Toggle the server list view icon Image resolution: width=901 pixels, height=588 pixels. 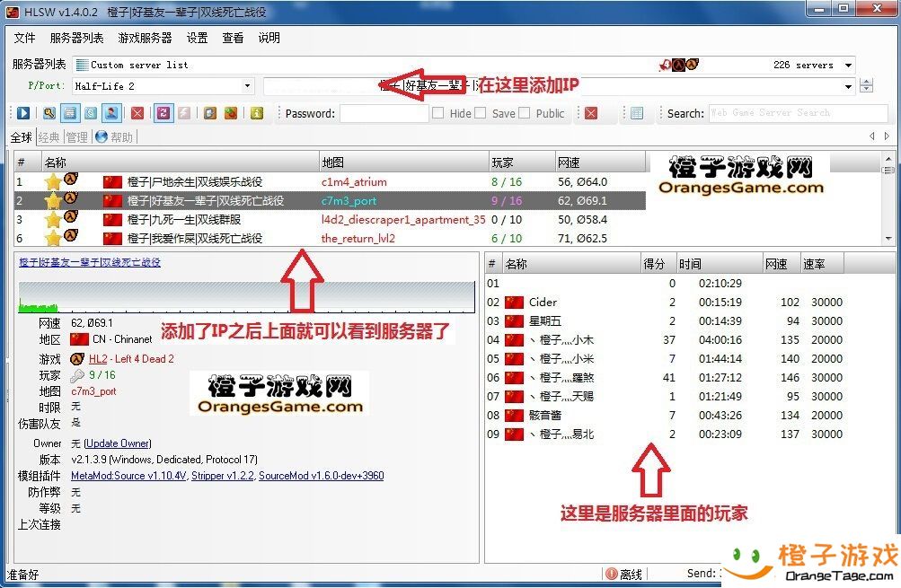coord(70,113)
